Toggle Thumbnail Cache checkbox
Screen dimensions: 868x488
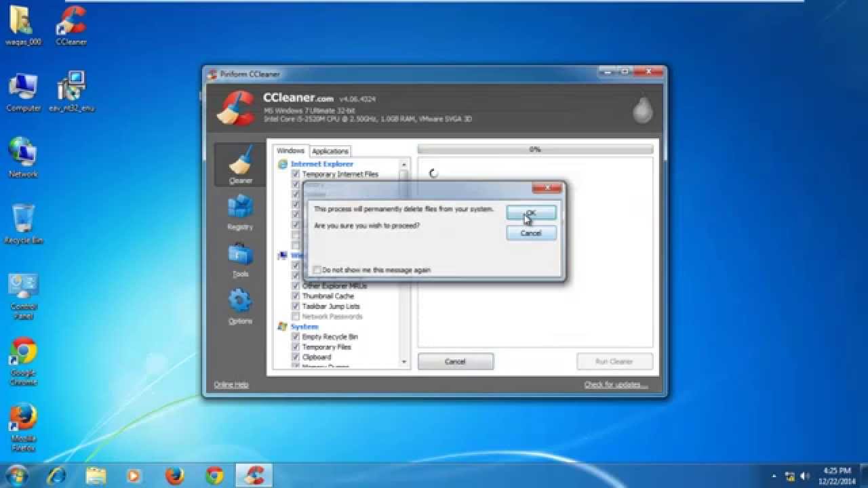(x=296, y=296)
